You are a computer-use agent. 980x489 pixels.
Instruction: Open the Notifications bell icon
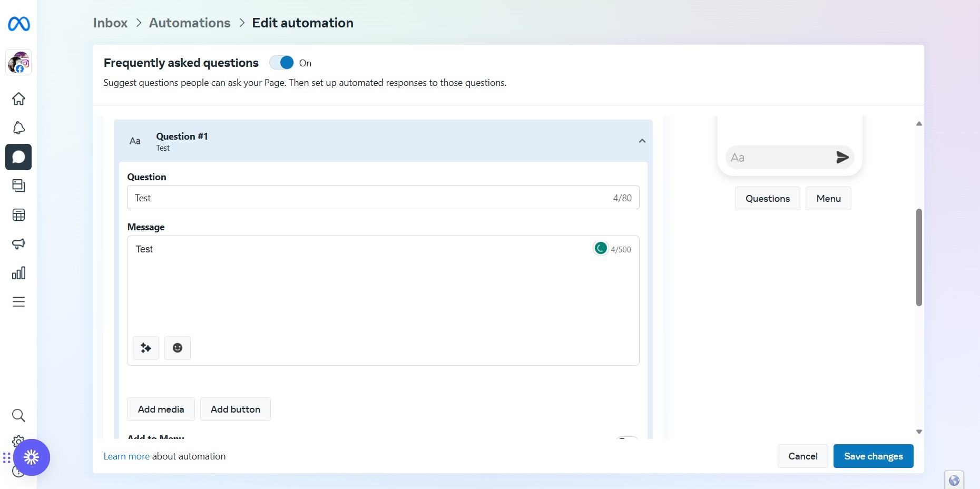pyautogui.click(x=18, y=128)
